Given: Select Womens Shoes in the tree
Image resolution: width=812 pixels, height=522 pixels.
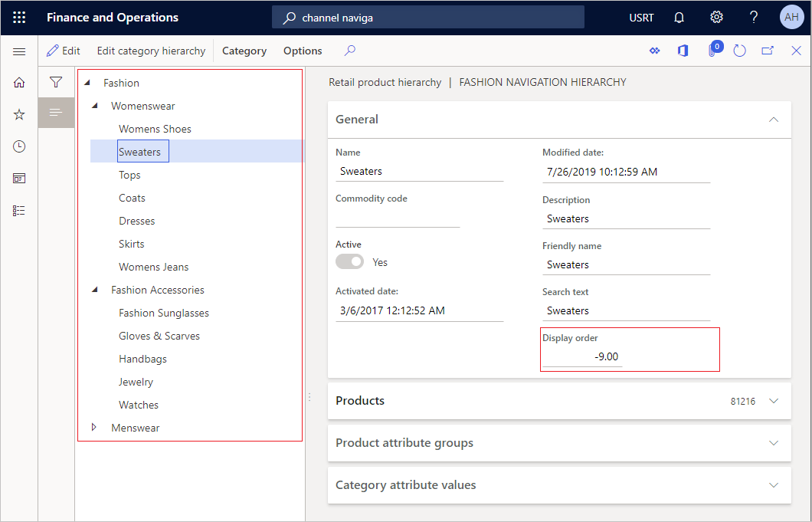Looking at the screenshot, I should pos(155,129).
